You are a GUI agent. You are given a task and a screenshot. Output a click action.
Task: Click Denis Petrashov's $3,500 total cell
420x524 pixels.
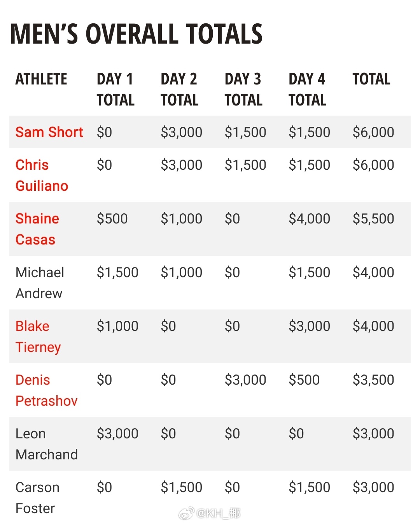(373, 380)
